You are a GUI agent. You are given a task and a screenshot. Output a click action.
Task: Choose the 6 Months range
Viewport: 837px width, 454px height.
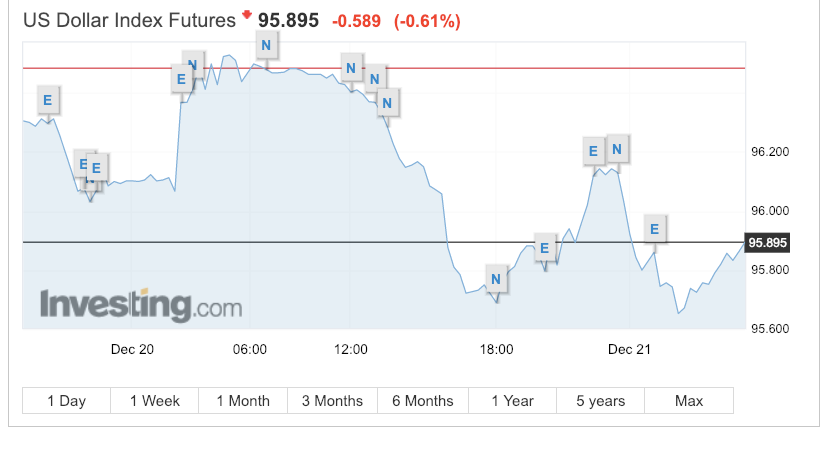[423, 401]
